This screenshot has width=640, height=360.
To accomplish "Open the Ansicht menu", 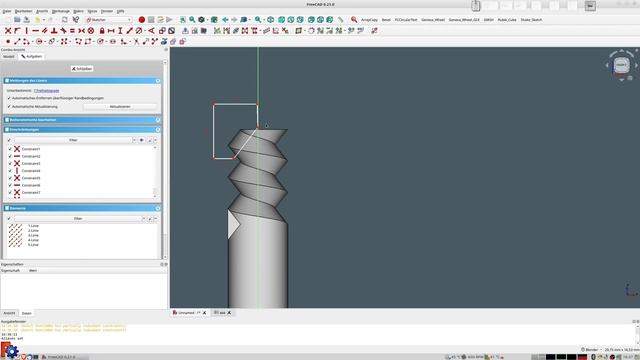I will tap(42, 11).
